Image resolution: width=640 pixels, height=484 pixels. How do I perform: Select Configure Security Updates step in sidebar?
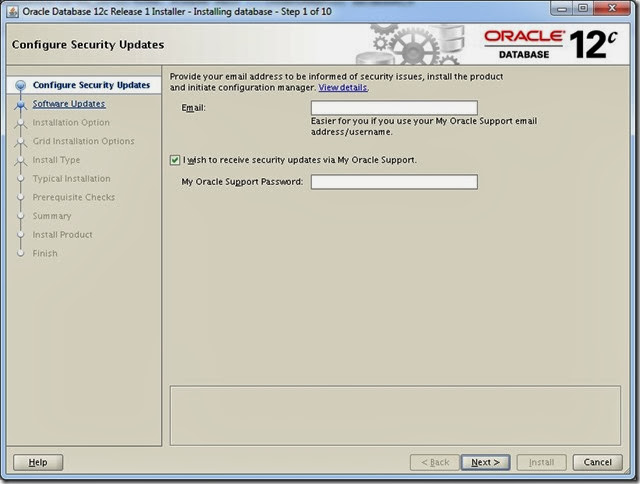[91, 85]
